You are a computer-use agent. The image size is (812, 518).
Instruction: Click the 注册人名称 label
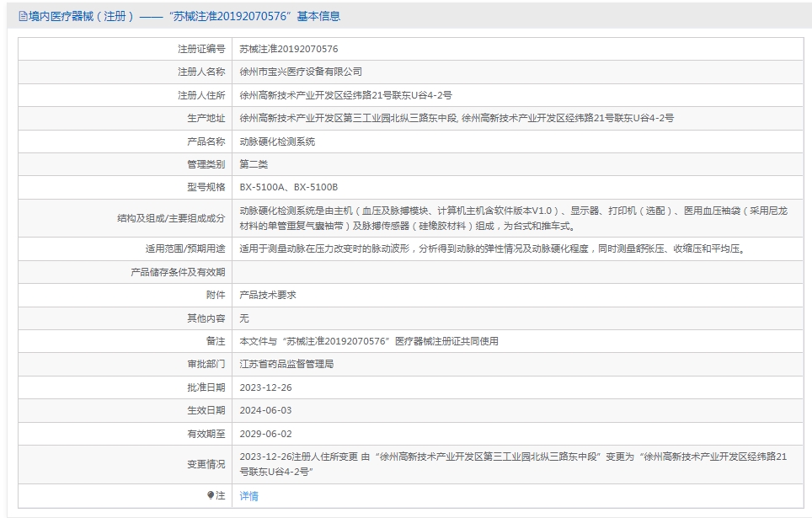tap(201, 72)
